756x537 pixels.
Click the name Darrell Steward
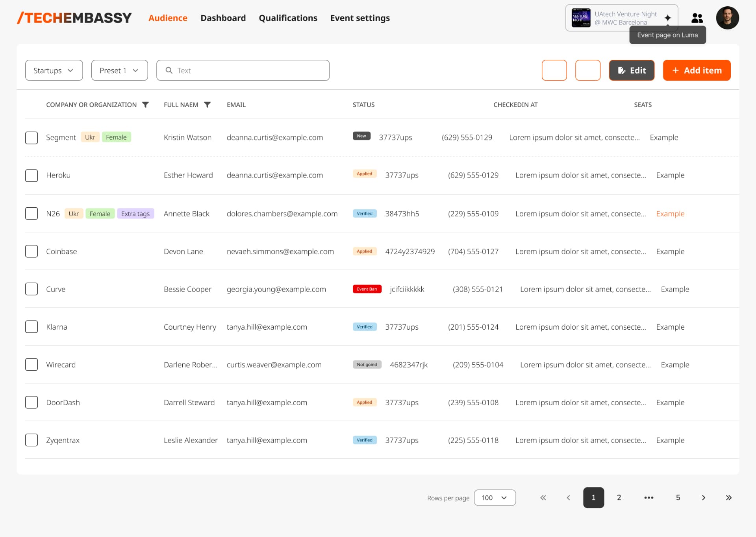click(189, 402)
